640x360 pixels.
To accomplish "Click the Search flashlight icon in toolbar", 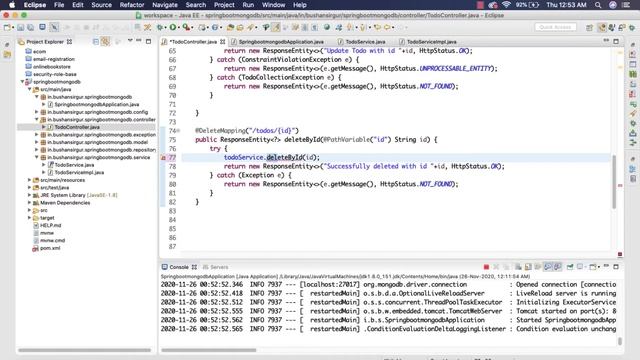I will pyautogui.click(x=250, y=27).
